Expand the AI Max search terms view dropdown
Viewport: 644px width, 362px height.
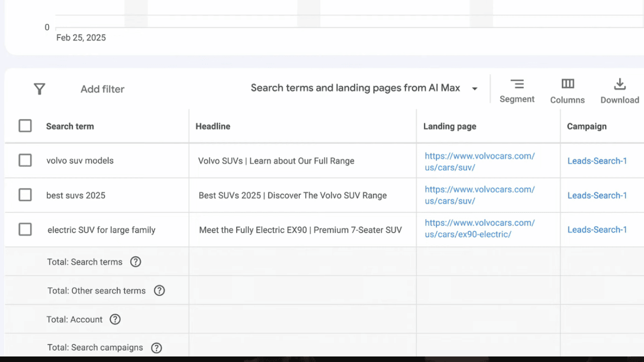364,88
